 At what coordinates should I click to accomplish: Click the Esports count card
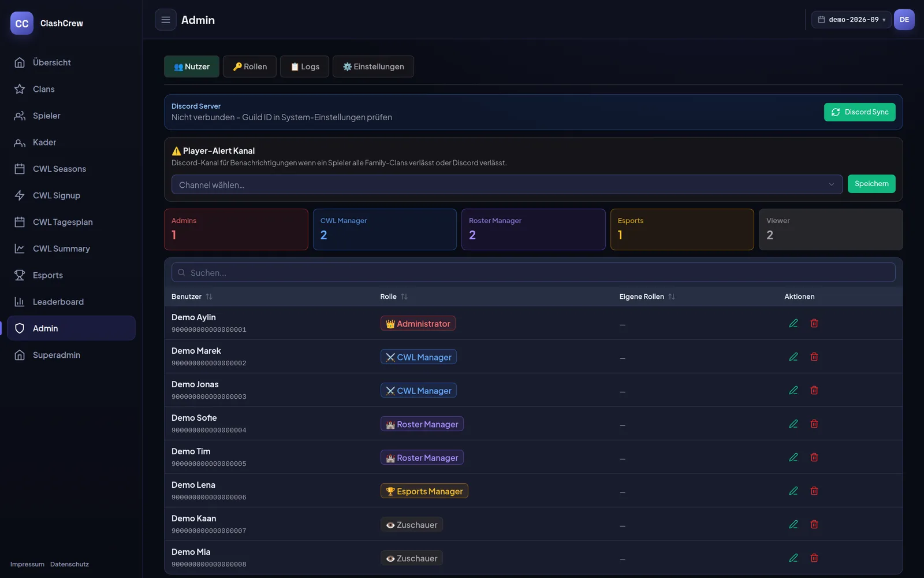682,229
